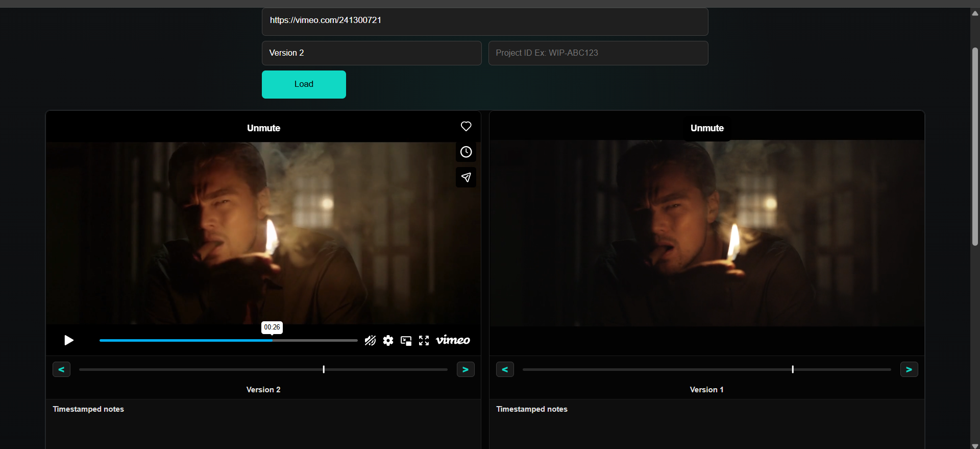Step forward on Version 2 frame control
This screenshot has height=449, width=980.
click(465, 369)
